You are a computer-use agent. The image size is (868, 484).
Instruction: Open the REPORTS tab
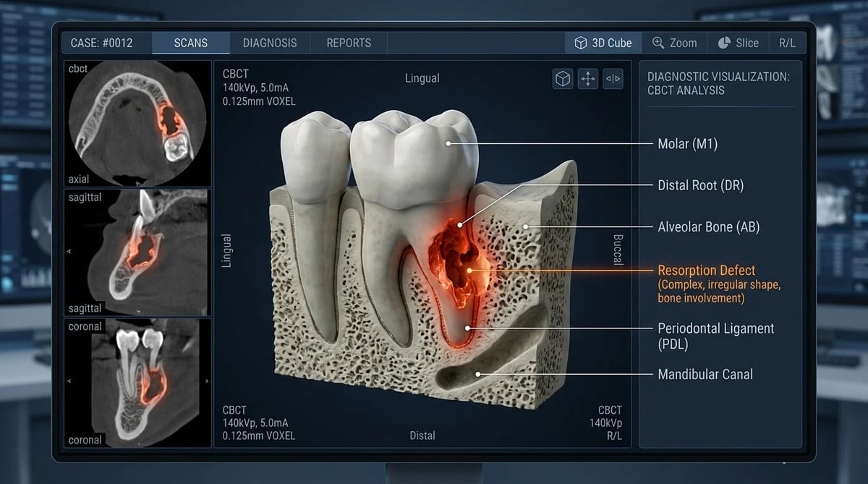coord(349,43)
